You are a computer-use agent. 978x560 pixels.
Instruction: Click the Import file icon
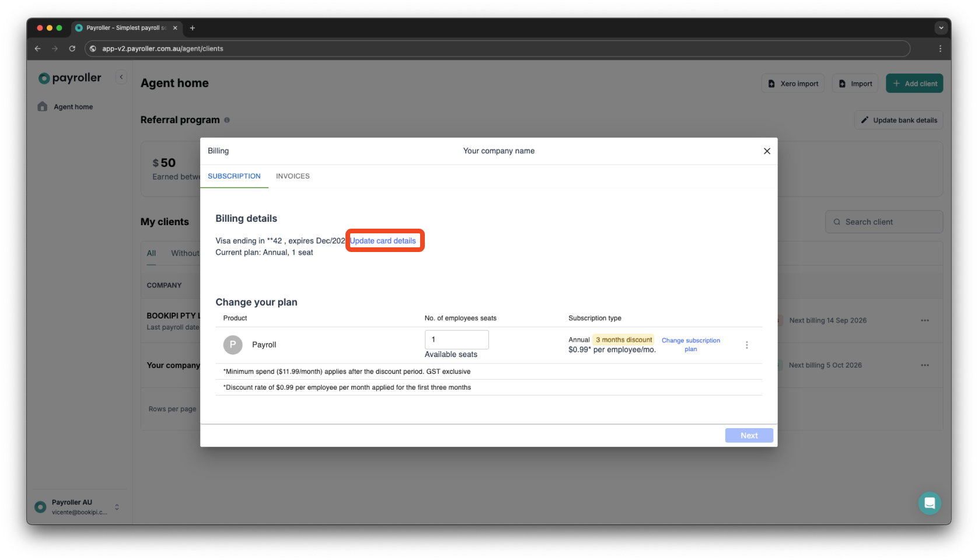(842, 83)
